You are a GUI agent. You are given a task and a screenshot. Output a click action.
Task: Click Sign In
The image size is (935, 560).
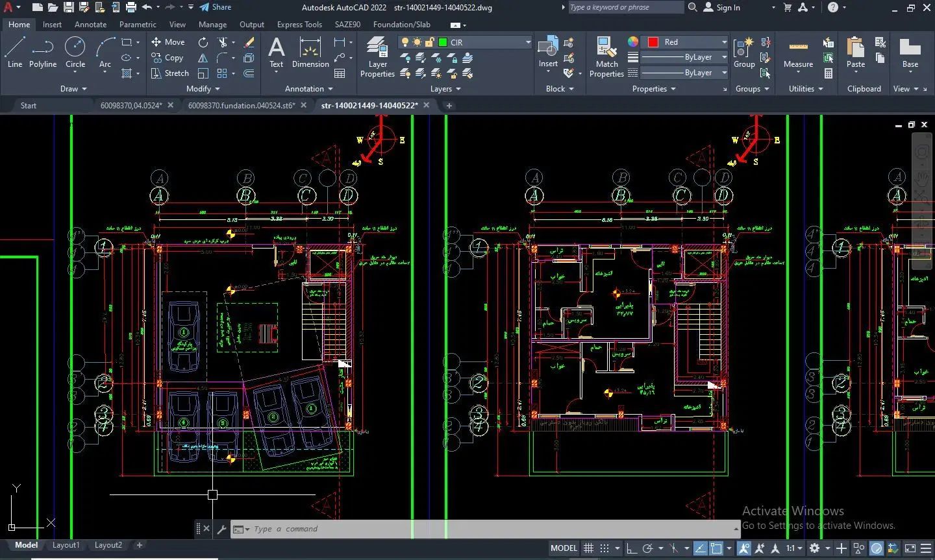pyautogui.click(x=722, y=7)
